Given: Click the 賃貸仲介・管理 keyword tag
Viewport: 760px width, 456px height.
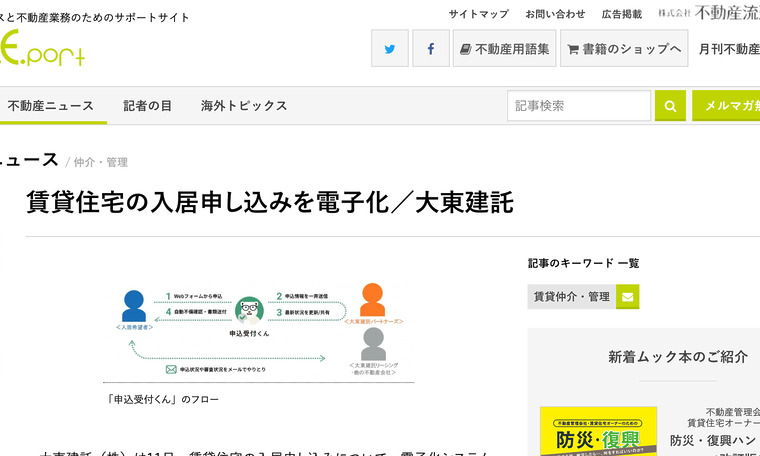Looking at the screenshot, I should tap(571, 296).
